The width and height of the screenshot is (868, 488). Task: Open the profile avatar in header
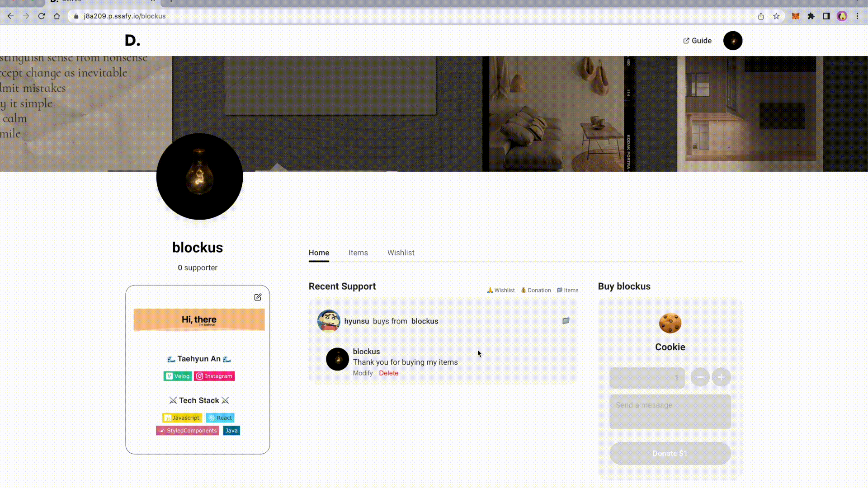coord(733,41)
